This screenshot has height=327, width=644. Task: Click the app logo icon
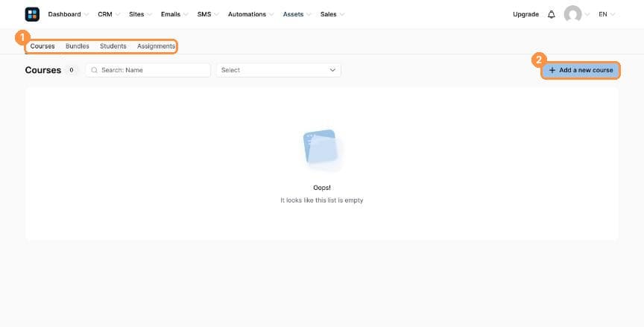32,14
